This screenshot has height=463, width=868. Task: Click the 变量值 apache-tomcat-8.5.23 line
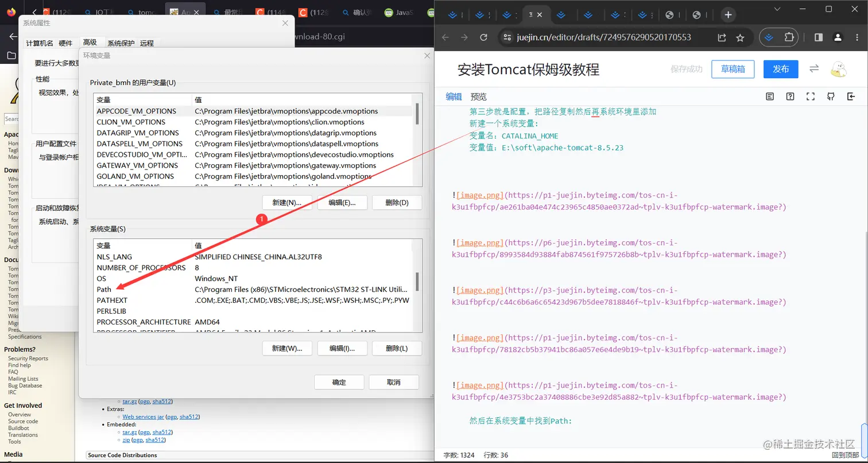click(547, 148)
